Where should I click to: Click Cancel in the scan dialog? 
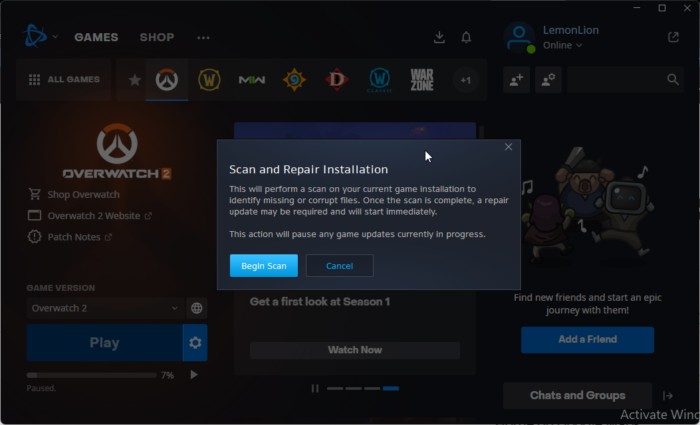click(x=339, y=266)
